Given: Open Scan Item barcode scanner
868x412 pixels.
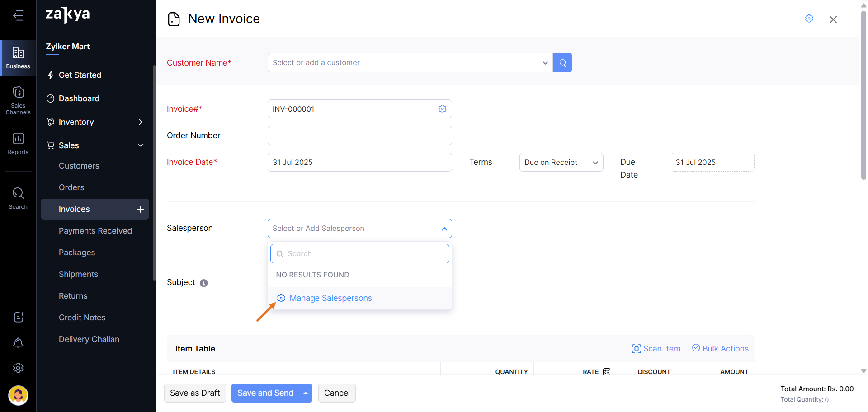Looking at the screenshot, I should [x=656, y=349].
